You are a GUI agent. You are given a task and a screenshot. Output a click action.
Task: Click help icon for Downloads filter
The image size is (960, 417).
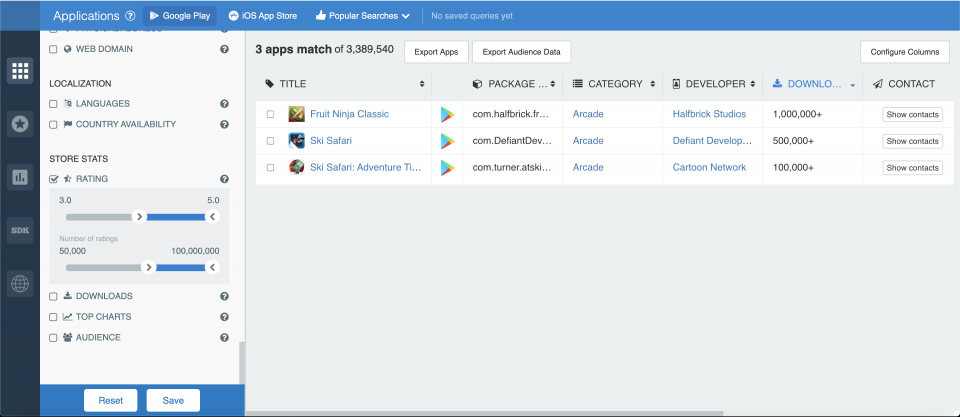[x=224, y=296]
